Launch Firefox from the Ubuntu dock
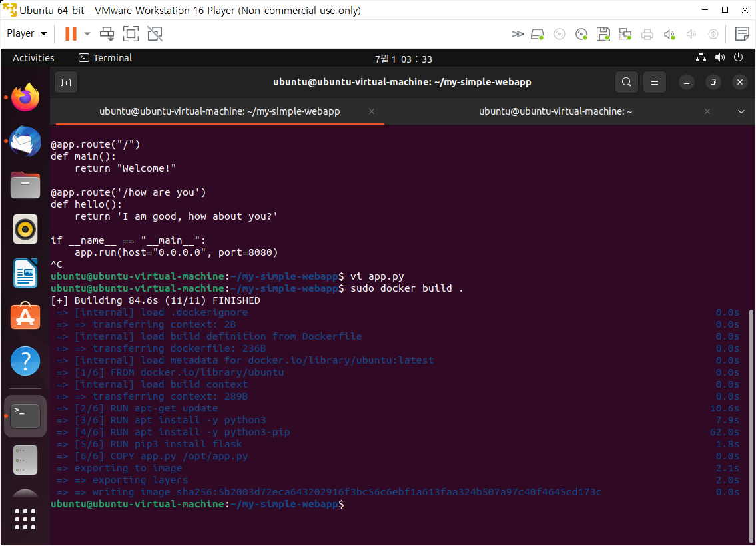756x546 pixels. 25,97
